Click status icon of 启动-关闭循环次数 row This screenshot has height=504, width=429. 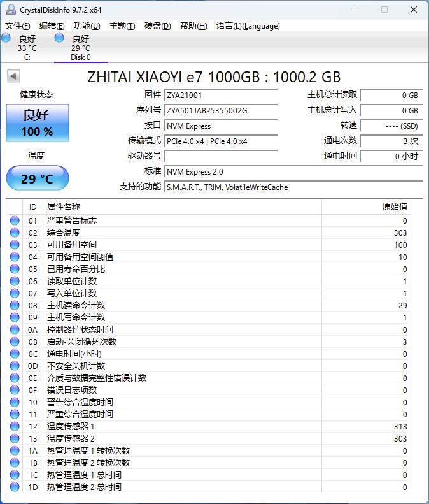pos(15,342)
